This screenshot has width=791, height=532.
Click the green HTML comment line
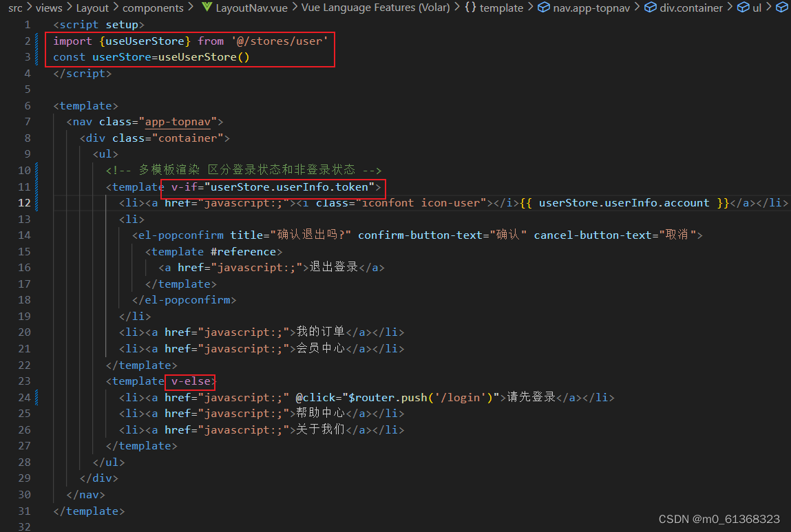coord(244,170)
